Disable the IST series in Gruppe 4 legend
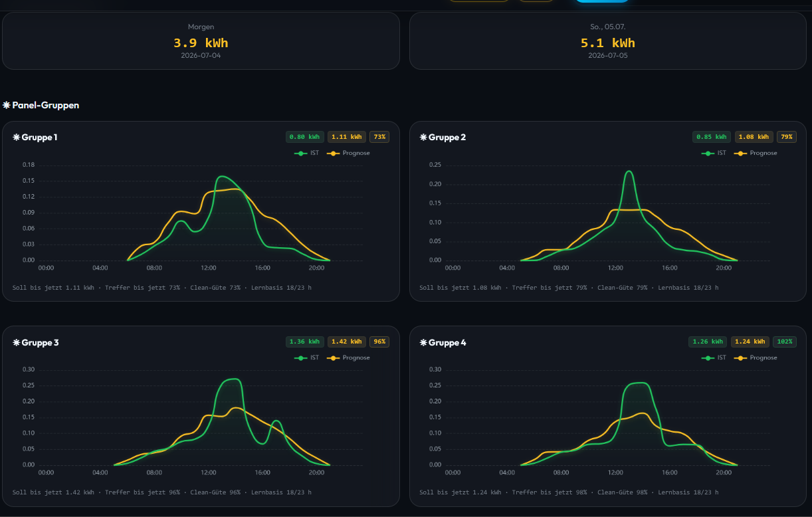The image size is (812, 517). 714,358
